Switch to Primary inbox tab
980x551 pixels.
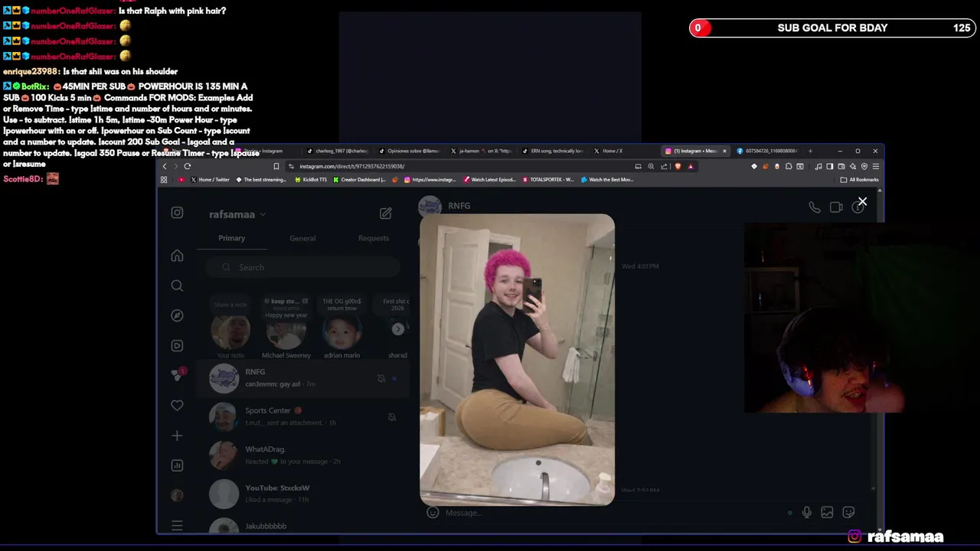(231, 238)
